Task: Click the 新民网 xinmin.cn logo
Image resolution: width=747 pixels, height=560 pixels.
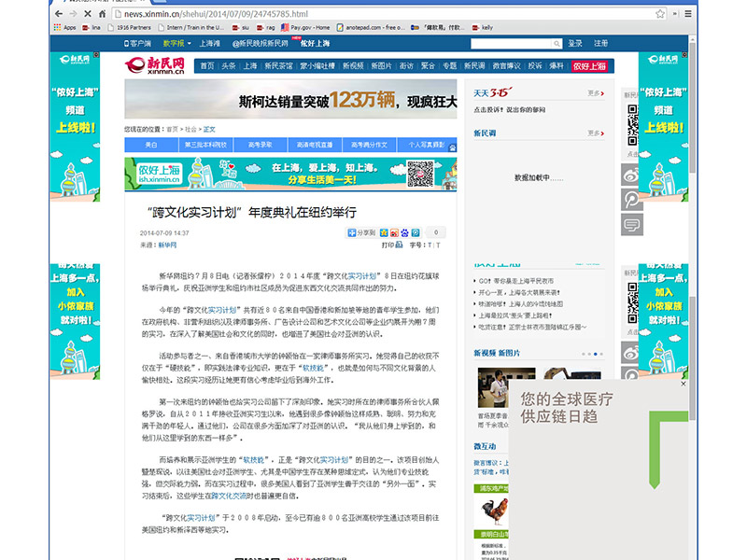Action: (x=155, y=65)
